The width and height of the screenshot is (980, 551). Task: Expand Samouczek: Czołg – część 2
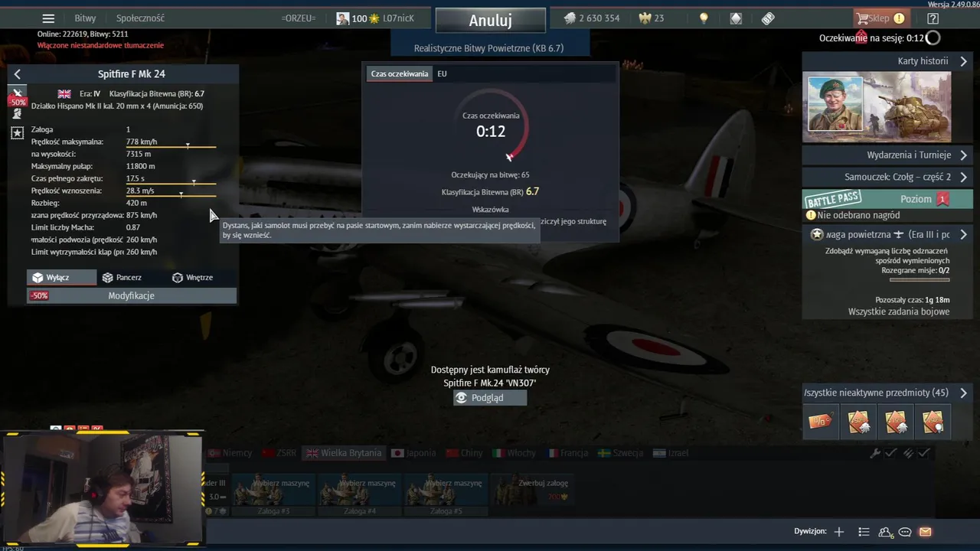pyautogui.click(x=887, y=177)
